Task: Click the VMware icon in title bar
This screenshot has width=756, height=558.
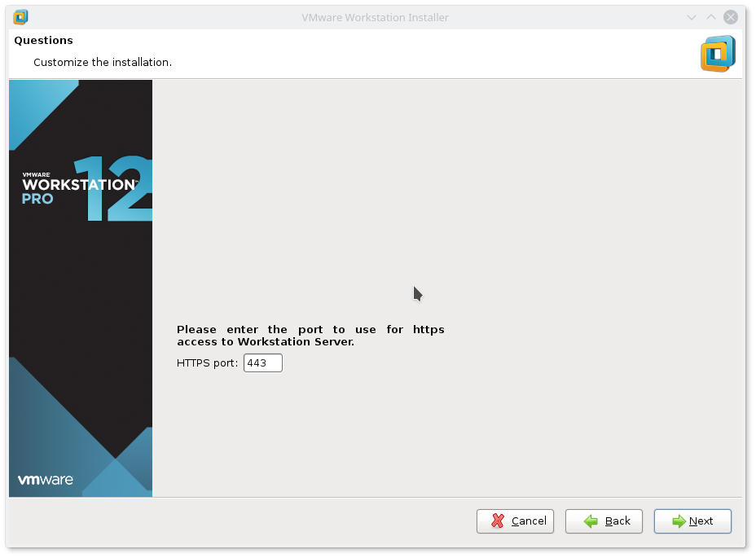Action: 20,17
